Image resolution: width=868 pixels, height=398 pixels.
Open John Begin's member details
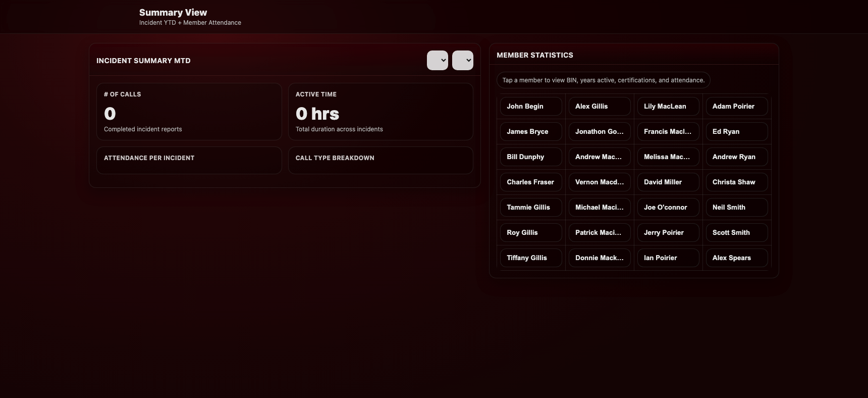tap(530, 107)
